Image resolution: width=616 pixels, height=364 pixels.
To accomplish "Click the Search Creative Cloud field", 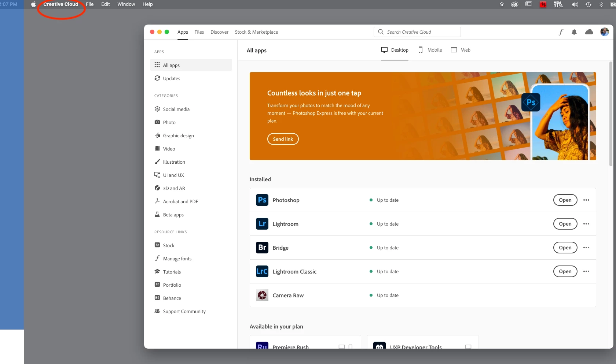I will click(417, 32).
